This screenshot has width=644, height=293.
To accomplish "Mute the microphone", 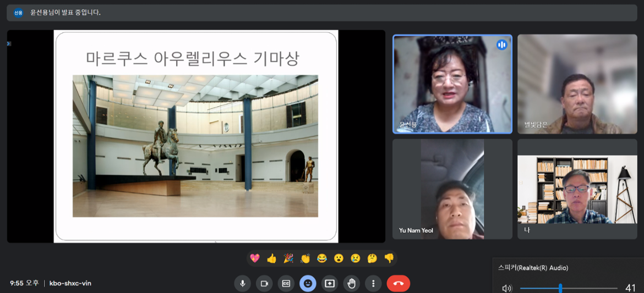I will pos(242,284).
